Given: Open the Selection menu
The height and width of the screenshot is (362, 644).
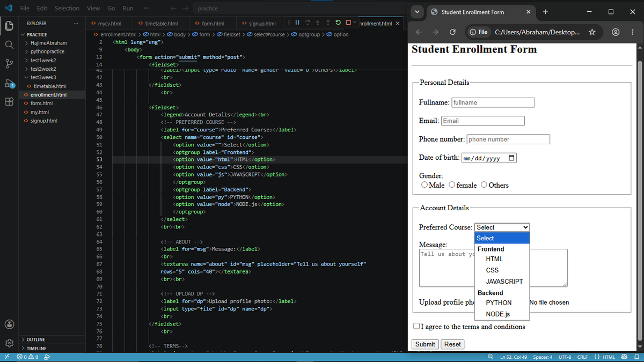Looking at the screenshot, I should [67, 8].
